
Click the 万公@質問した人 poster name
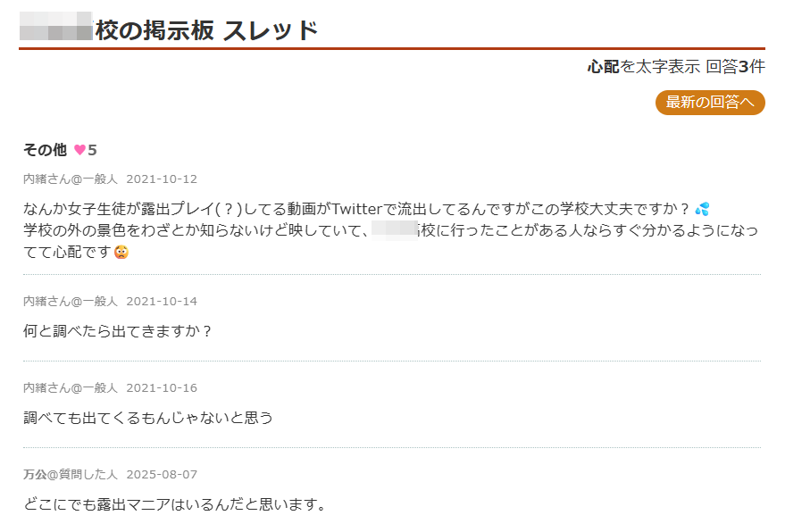(71, 474)
